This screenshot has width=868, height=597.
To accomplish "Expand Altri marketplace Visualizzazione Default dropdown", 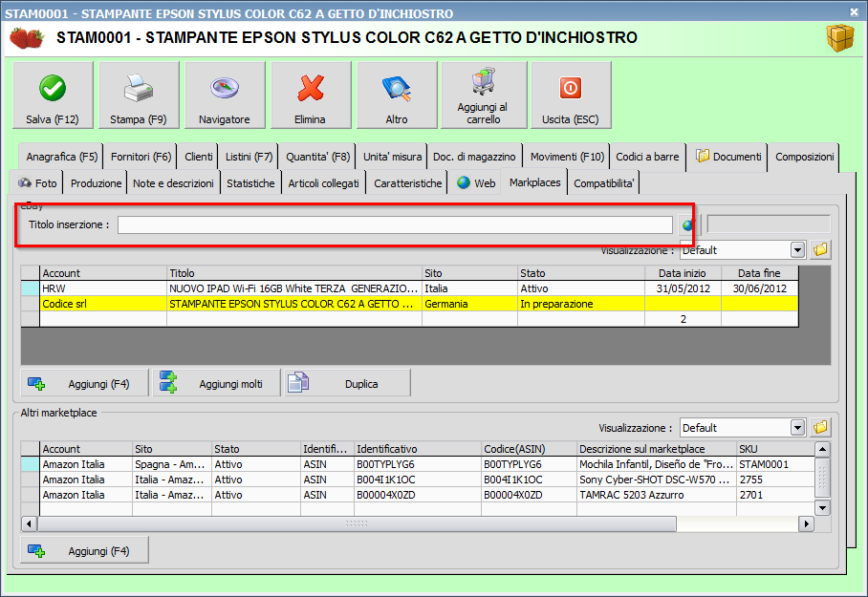I will [797, 427].
